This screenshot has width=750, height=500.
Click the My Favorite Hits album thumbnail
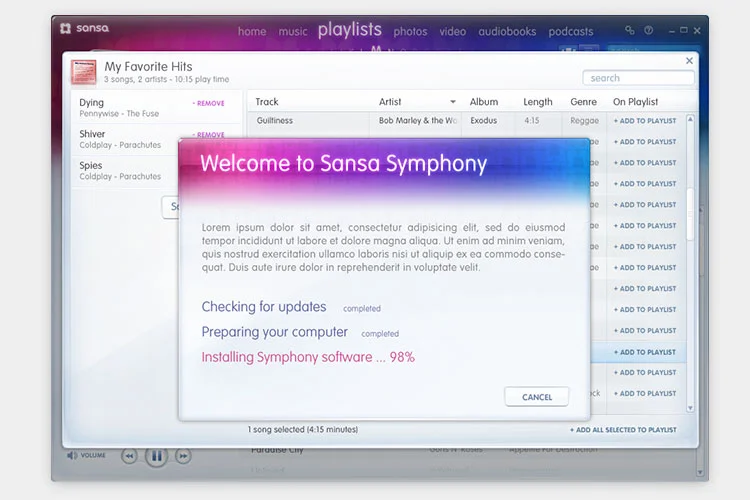point(83,72)
